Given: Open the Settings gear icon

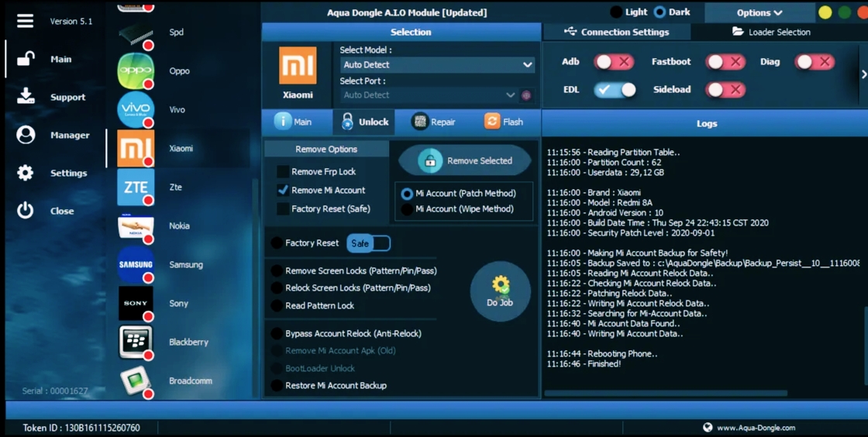Looking at the screenshot, I should (x=26, y=173).
